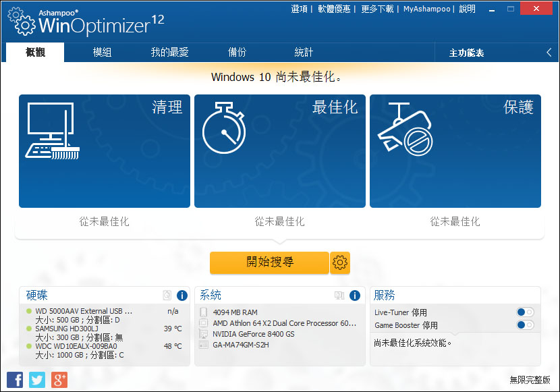Image resolution: width=560 pixels, height=392 pixels.
Task: Switch to the 模組 tab
Action: (102, 52)
